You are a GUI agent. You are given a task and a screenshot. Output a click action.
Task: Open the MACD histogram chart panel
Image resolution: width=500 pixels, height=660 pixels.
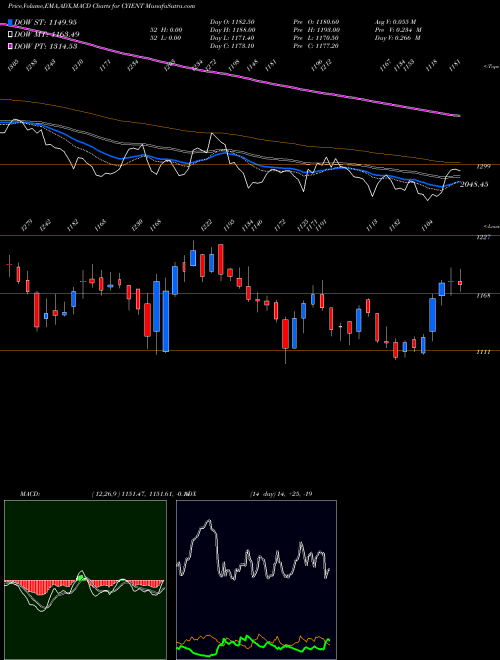[x=85, y=580]
